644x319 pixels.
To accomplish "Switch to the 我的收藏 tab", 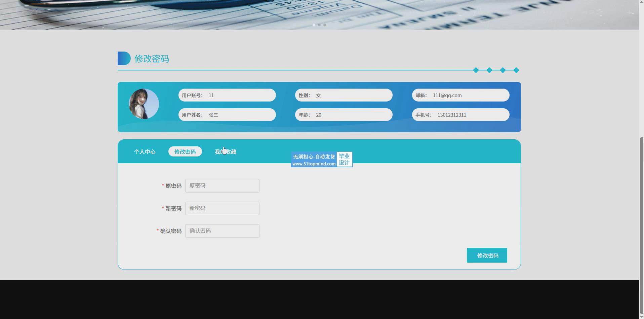I will 226,152.
